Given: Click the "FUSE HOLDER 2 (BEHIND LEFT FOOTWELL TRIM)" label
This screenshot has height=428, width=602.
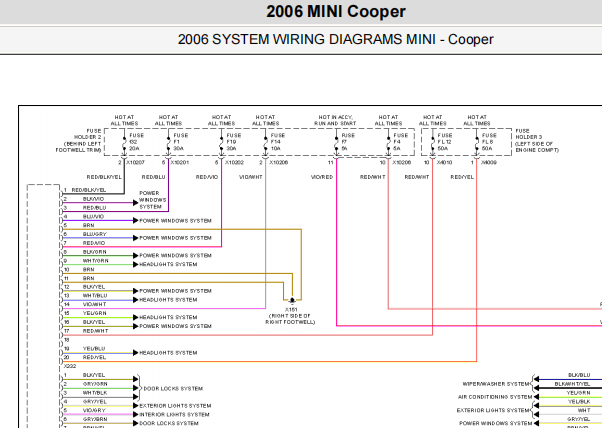Looking at the screenshot, I should click(79, 140).
